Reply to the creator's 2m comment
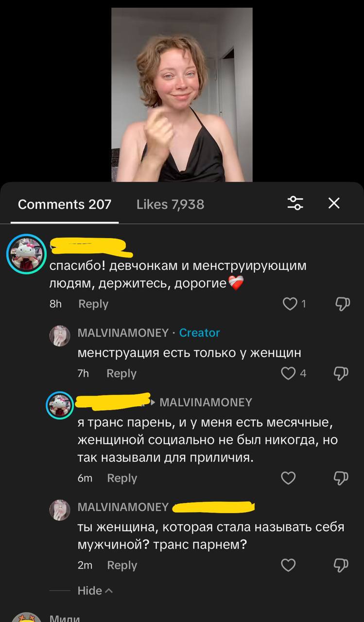The image size is (364, 622). click(122, 565)
